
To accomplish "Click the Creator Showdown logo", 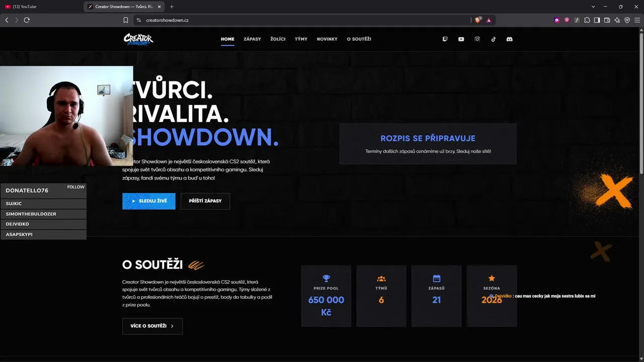I will 138,39.
